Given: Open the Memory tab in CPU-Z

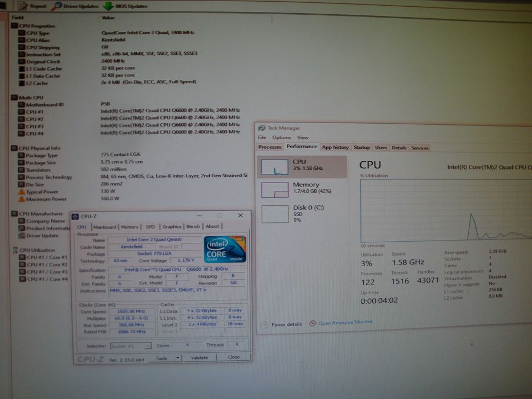Looking at the screenshot, I should click(129, 227).
